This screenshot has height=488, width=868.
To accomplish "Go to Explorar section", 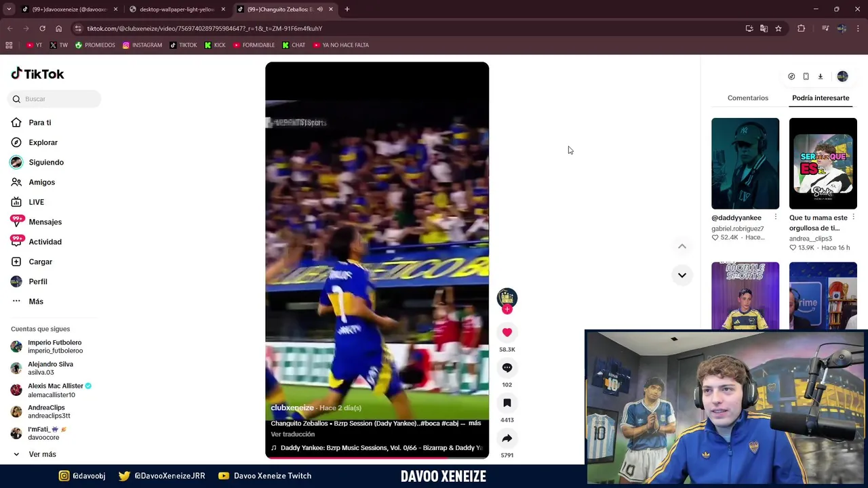I will coord(43,142).
